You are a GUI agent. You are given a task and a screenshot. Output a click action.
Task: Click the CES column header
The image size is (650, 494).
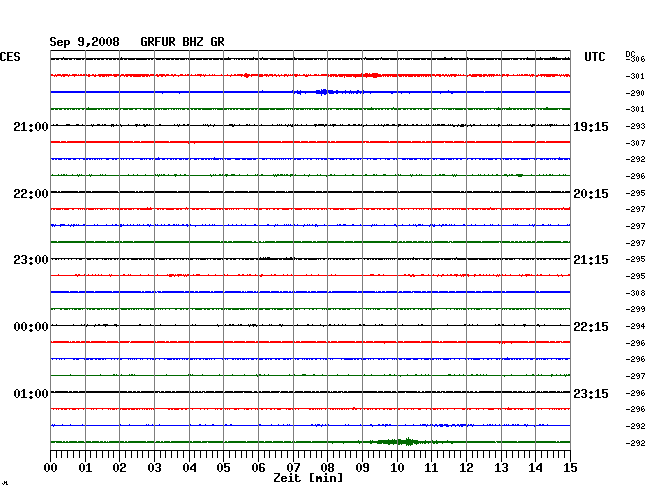[10, 57]
